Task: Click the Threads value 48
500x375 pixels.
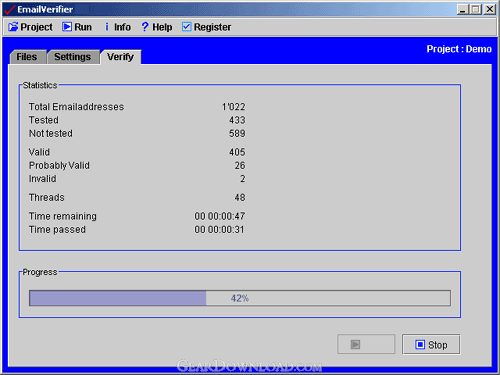Action: tap(240, 197)
